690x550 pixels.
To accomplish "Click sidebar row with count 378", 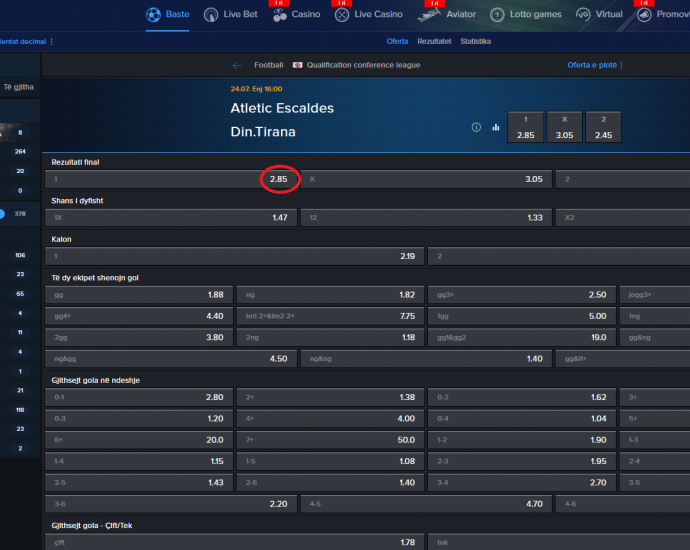I will 20,214.
